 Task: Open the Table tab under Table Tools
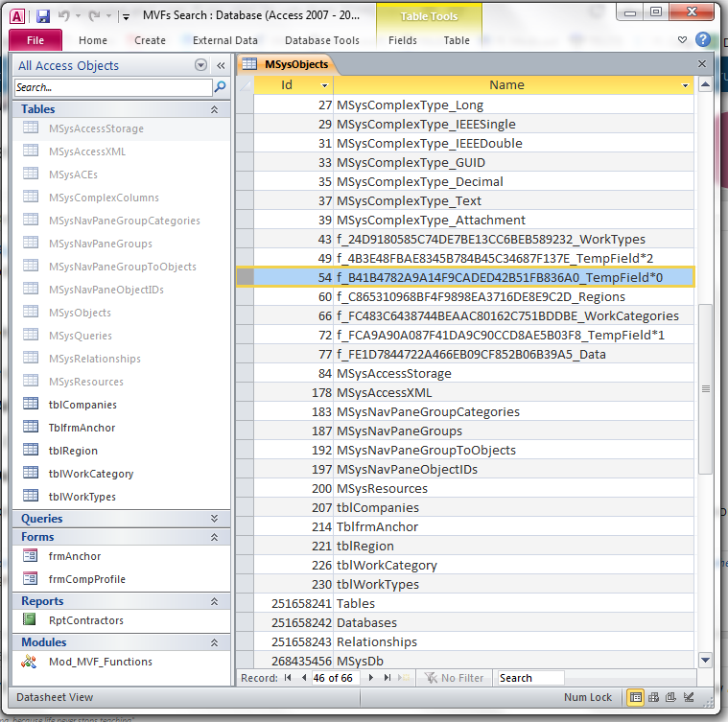point(457,40)
